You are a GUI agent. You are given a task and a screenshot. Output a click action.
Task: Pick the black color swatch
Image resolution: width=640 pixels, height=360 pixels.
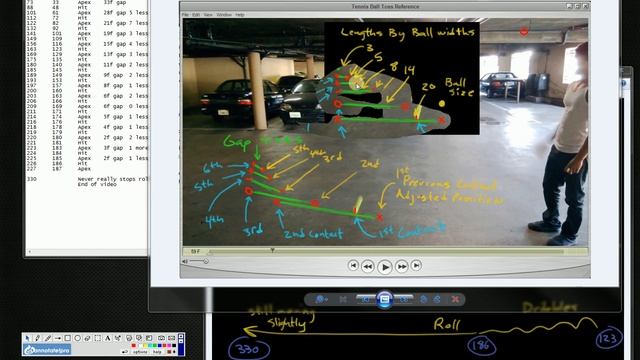click(174, 345)
